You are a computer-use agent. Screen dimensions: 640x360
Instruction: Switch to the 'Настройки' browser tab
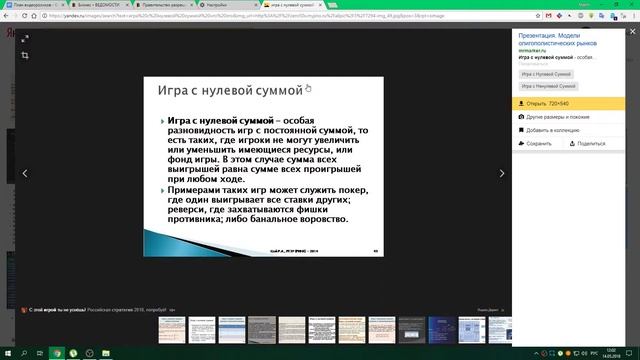(x=229, y=5)
